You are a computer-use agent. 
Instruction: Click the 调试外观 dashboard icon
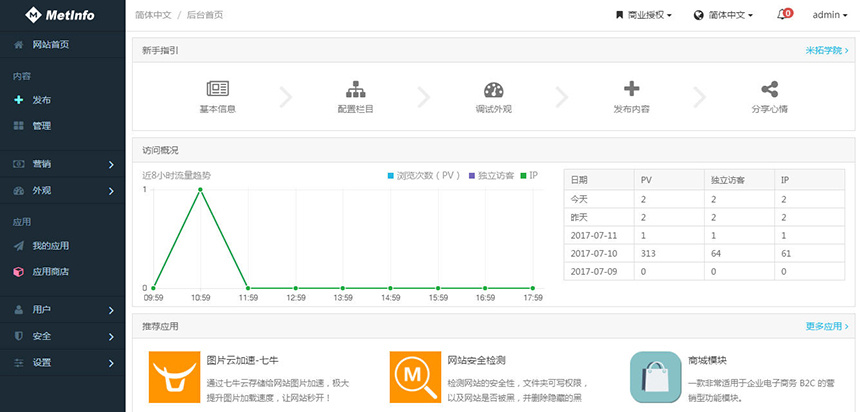coord(493,89)
